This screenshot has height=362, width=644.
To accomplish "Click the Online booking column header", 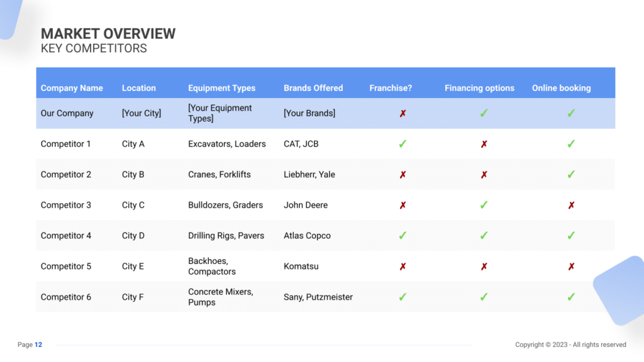I will coord(562,88).
